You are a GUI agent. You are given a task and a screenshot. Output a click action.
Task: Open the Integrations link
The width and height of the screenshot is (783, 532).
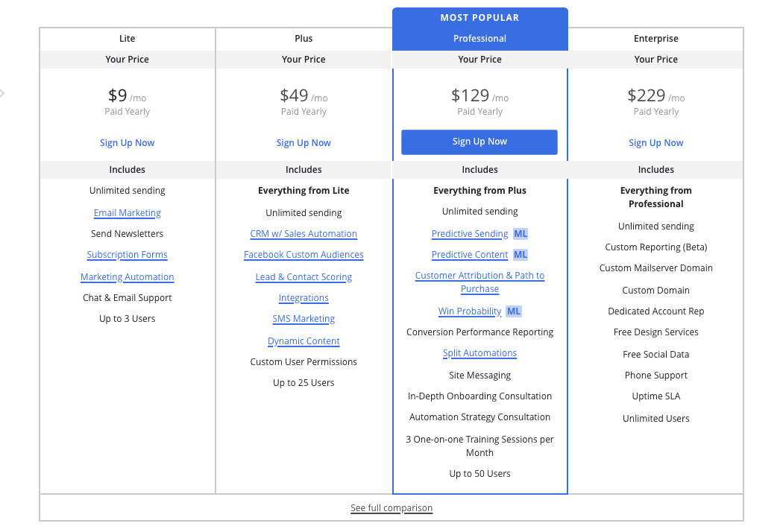coord(304,298)
